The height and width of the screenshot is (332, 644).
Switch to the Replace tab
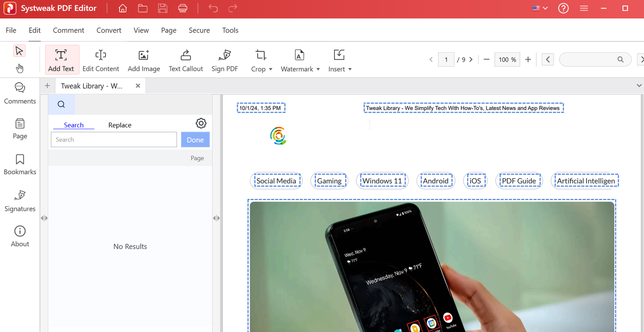click(120, 125)
